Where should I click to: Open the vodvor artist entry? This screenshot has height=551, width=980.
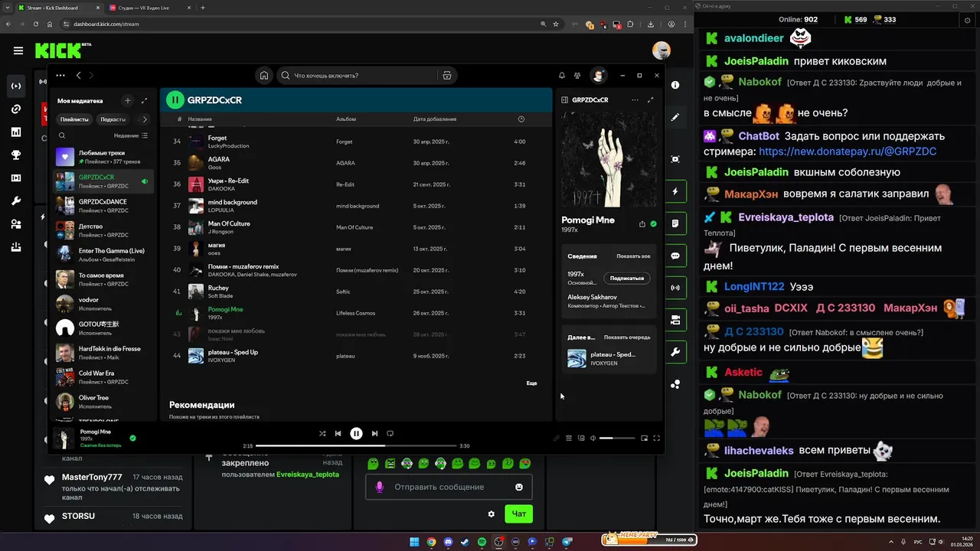pyautogui.click(x=103, y=304)
